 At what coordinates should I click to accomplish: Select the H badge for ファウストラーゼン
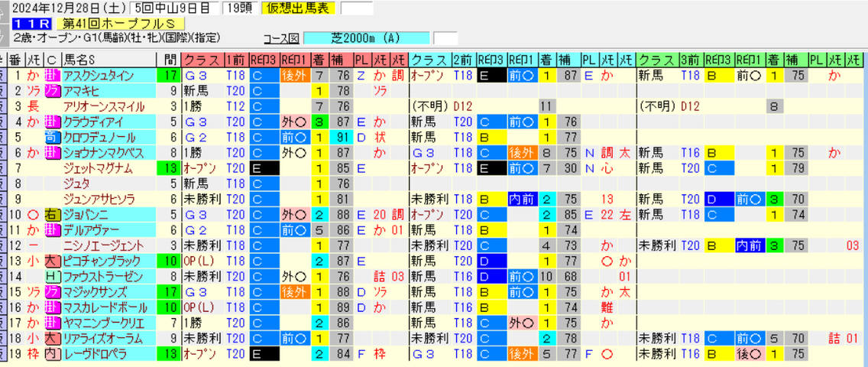point(53,276)
